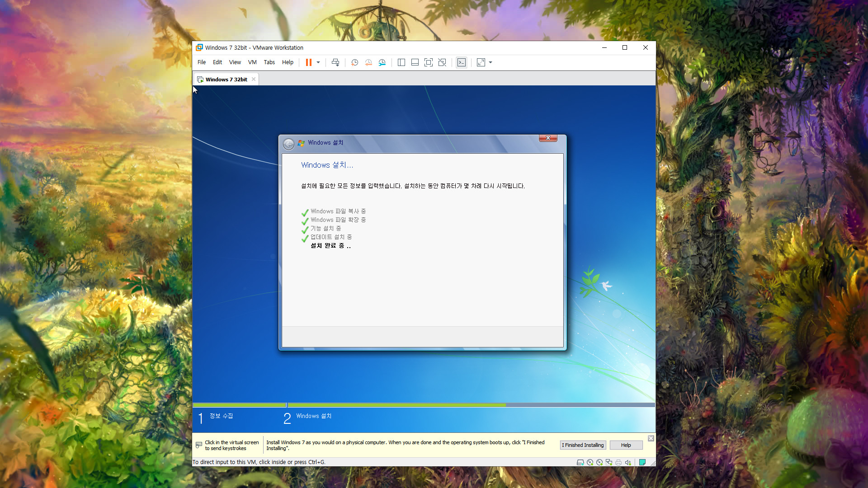Screen dimensions: 868x488
Task: Select the Windows 7 32bit tab
Action: pos(226,80)
